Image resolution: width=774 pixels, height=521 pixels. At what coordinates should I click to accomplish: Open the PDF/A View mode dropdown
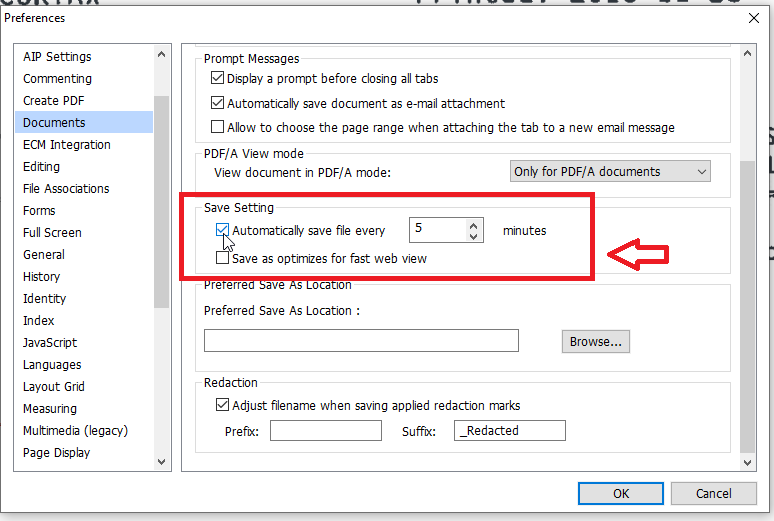[610, 171]
